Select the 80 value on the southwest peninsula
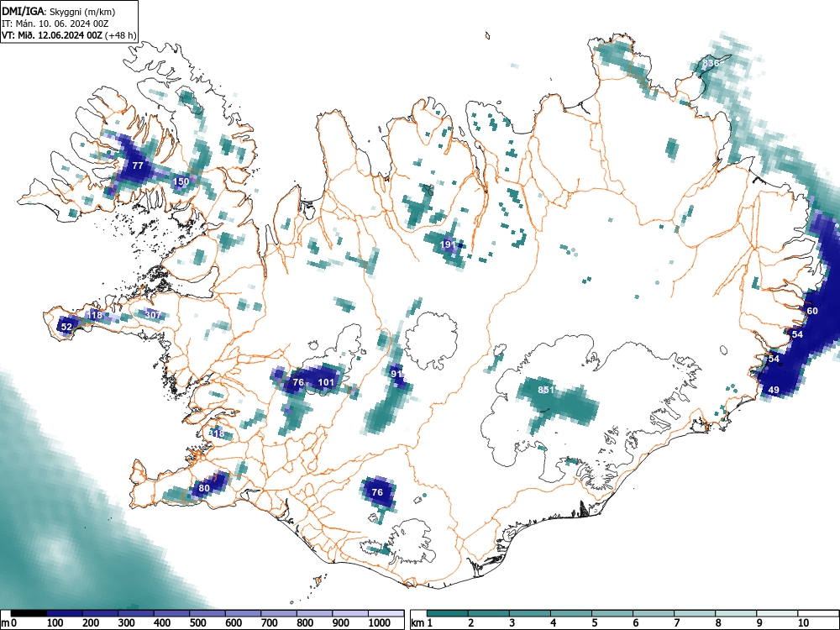 tap(204, 488)
